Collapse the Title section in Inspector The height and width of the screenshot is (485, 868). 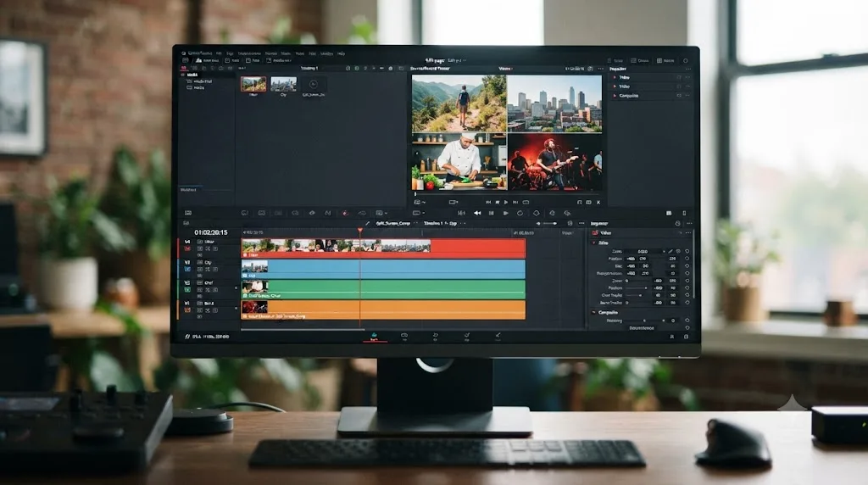(x=594, y=243)
